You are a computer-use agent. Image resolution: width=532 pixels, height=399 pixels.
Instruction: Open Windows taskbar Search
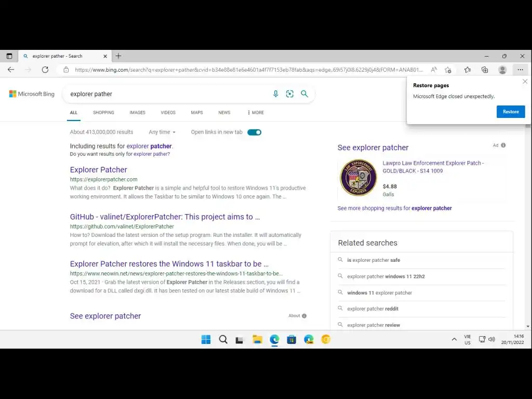(x=223, y=339)
